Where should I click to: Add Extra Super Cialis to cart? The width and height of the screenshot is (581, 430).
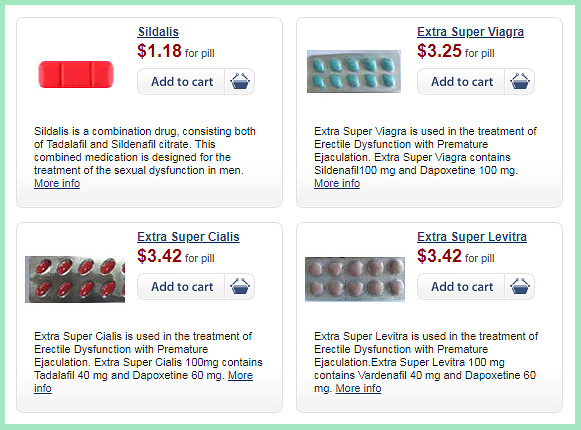182,287
